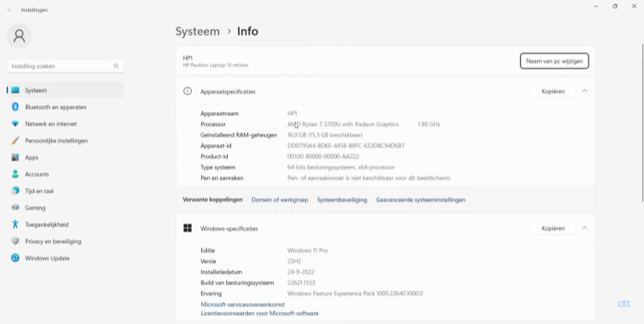Select the Netwerk en internet icon

pyautogui.click(x=15, y=124)
